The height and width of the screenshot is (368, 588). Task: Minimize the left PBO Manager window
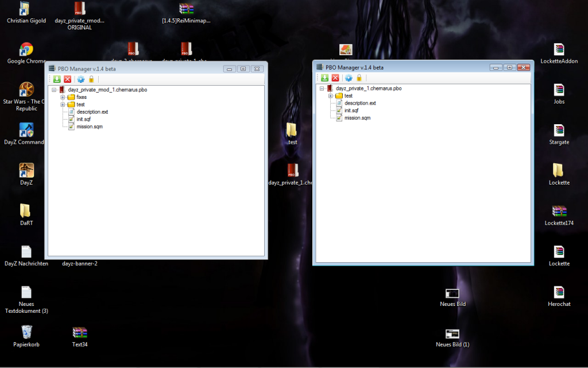click(230, 69)
